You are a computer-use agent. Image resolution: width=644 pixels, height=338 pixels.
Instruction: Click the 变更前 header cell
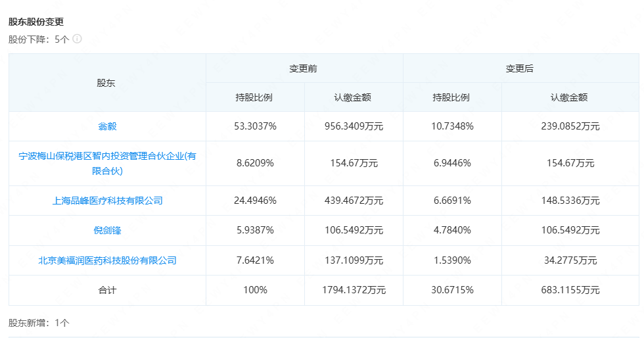[x=304, y=68]
